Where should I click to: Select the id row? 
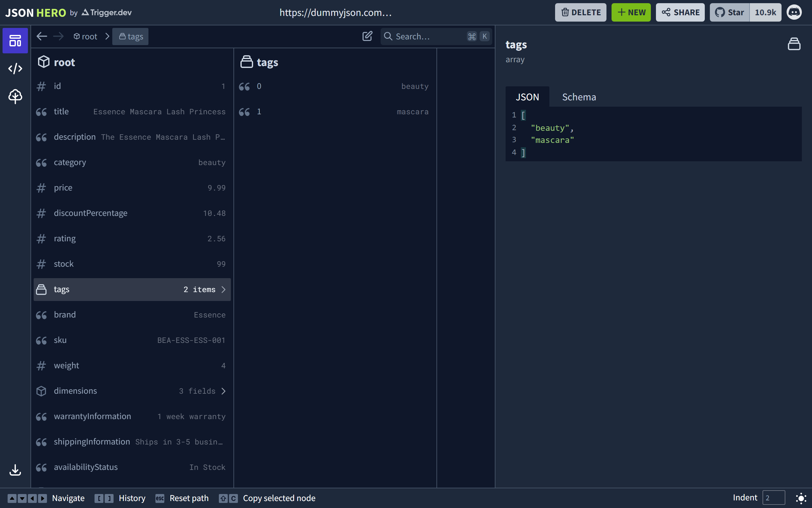[x=132, y=86]
